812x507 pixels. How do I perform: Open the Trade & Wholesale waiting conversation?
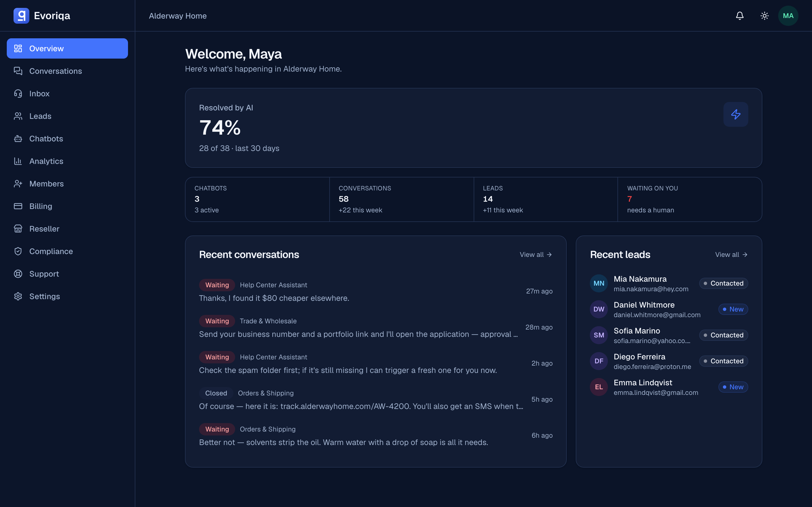pyautogui.click(x=376, y=327)
